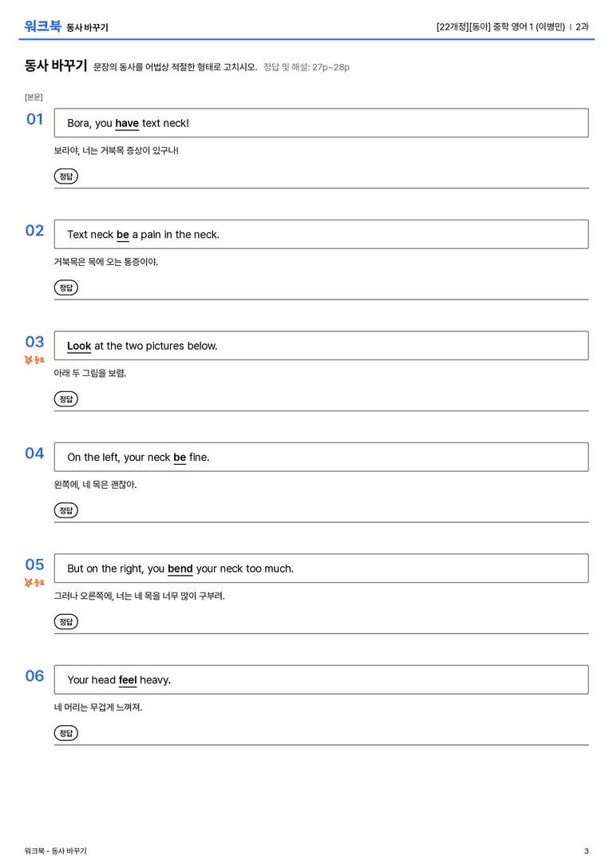Click the red 중요 star mark by question 03
Viewport: 613px width, 868px height.
pos(34,360)
